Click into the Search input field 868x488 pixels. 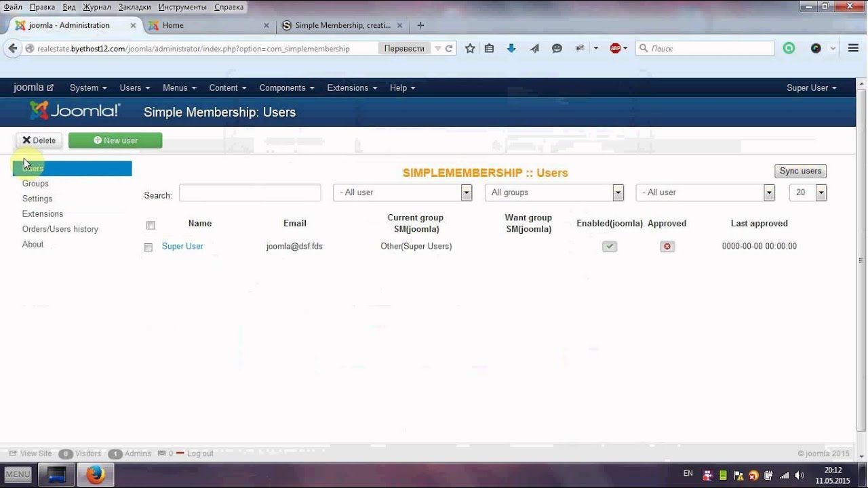click(250, 192)
